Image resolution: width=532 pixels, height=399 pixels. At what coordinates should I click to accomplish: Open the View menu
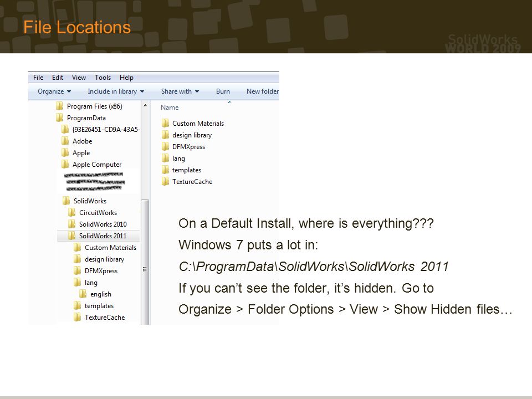79,78
